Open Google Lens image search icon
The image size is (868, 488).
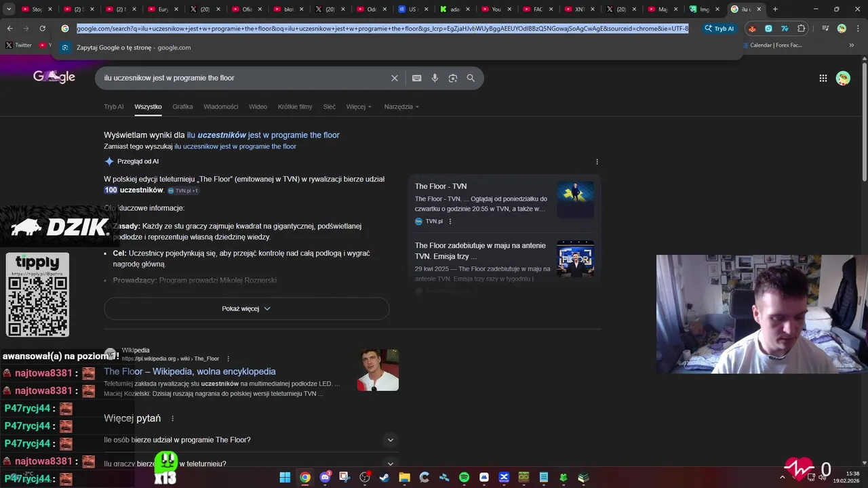[x=453, y=78]
